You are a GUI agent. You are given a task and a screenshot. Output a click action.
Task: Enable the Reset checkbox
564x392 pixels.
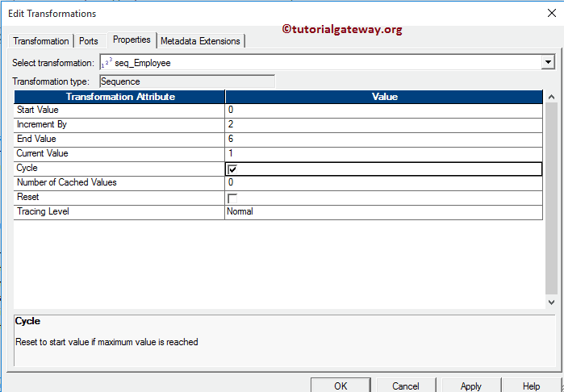pos(232,198)
